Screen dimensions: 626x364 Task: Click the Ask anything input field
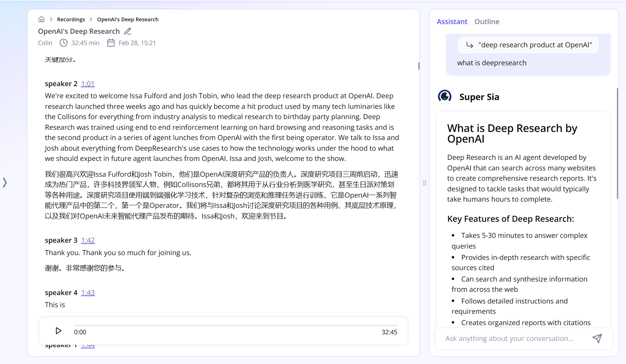click(510, 338)
